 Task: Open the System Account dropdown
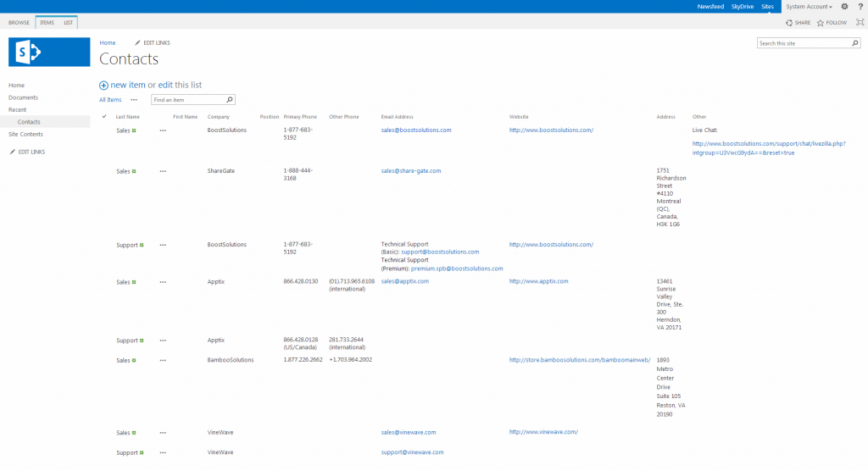click(809, 7)
